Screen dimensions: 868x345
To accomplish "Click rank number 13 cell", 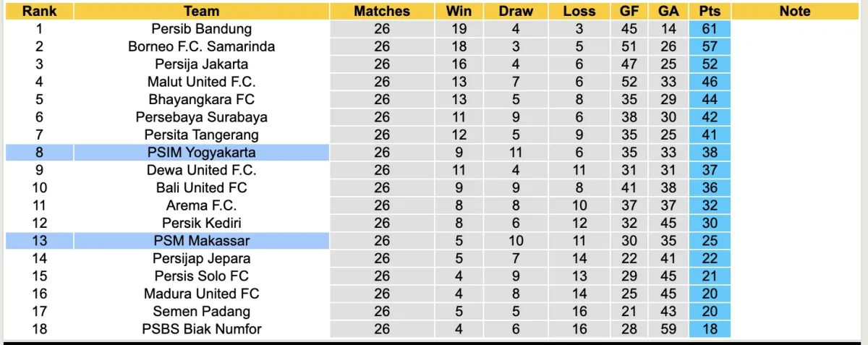I will 39,241.
